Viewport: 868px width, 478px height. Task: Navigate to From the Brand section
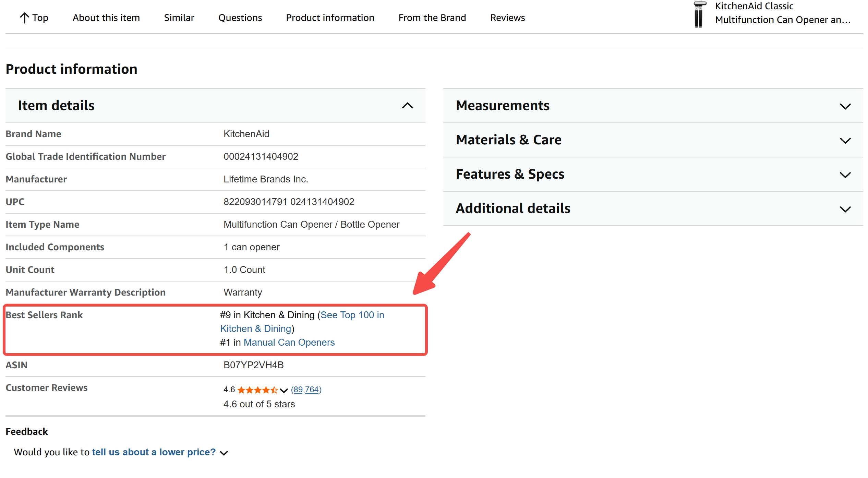point(432,17)
